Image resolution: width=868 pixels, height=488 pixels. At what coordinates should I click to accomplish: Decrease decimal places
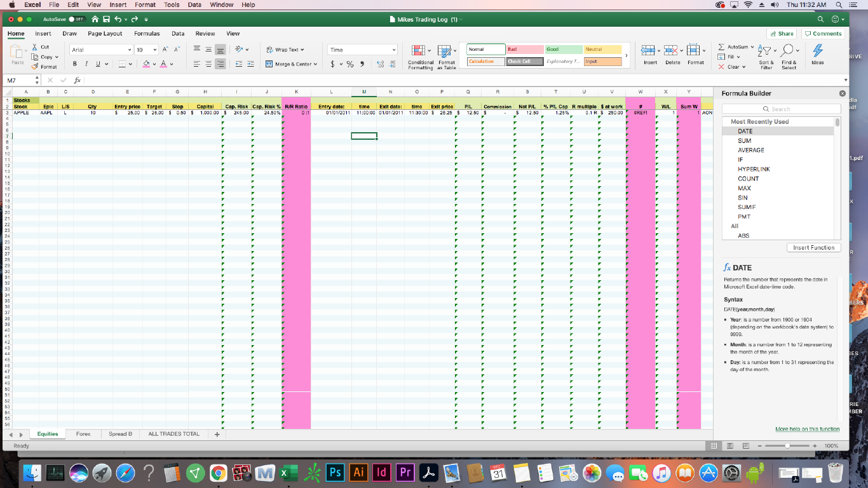393,64
